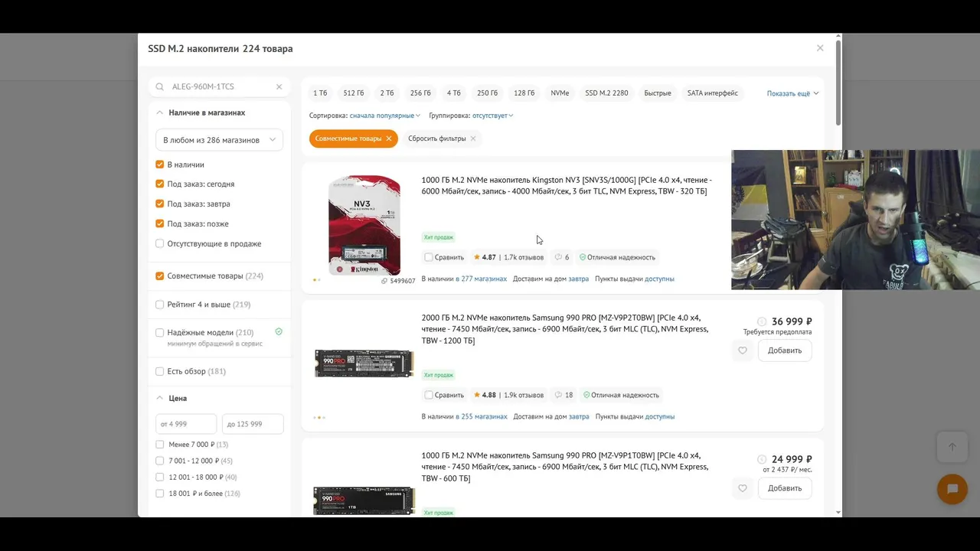The height and width of the screenshot is (551, 980).
Task: Add Samsung 990 PRO 2000 ГБ to favorites heart
Action: click(743, 350)
